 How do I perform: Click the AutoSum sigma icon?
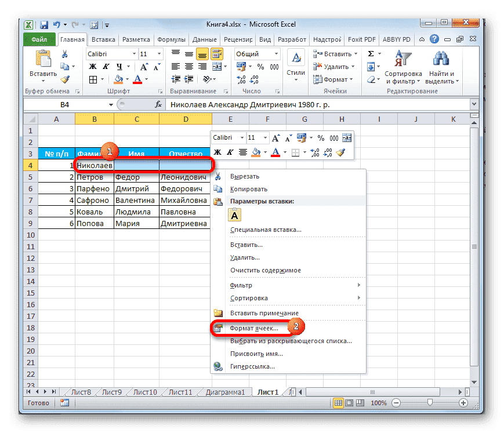pos(371,53)
